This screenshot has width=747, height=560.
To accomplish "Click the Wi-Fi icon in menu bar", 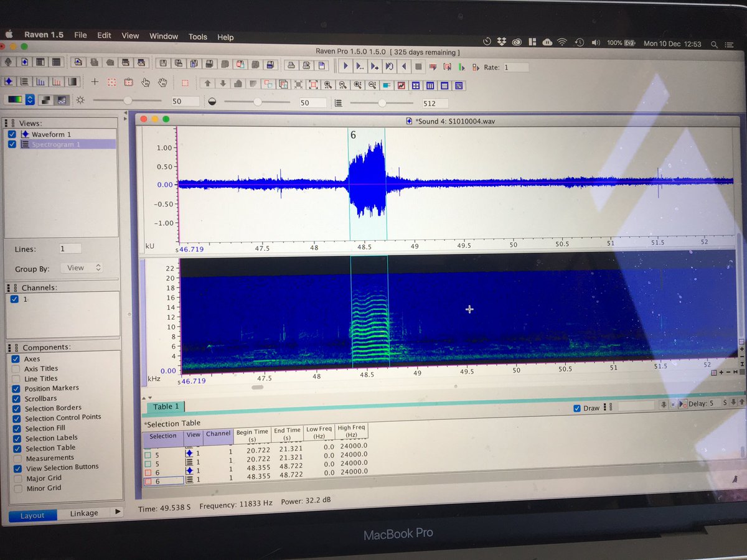I will click(x=562, y=42).
